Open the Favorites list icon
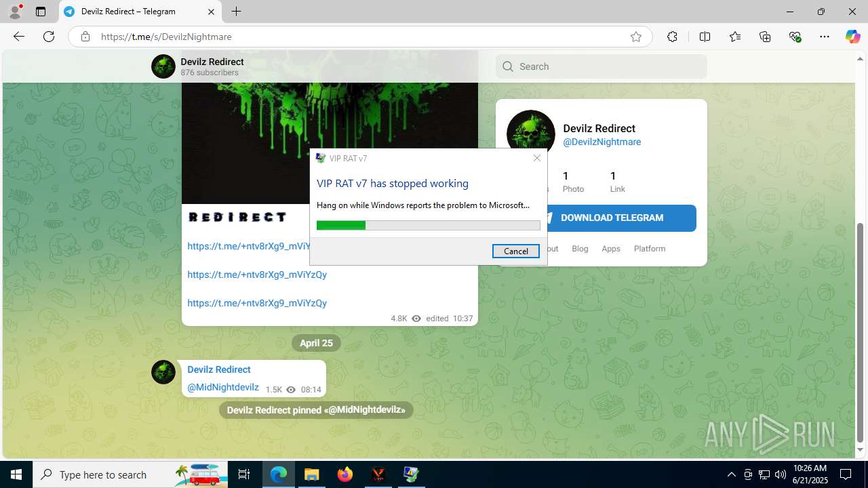 coord(735,37)
